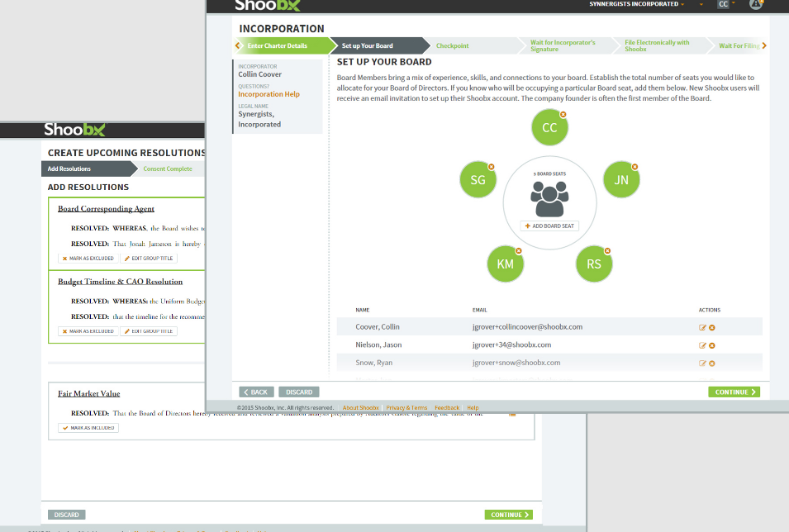Open the Synnergists Incorporated company dropdown
The height and width of the screenshot is (532, 789).
(636, 4)
